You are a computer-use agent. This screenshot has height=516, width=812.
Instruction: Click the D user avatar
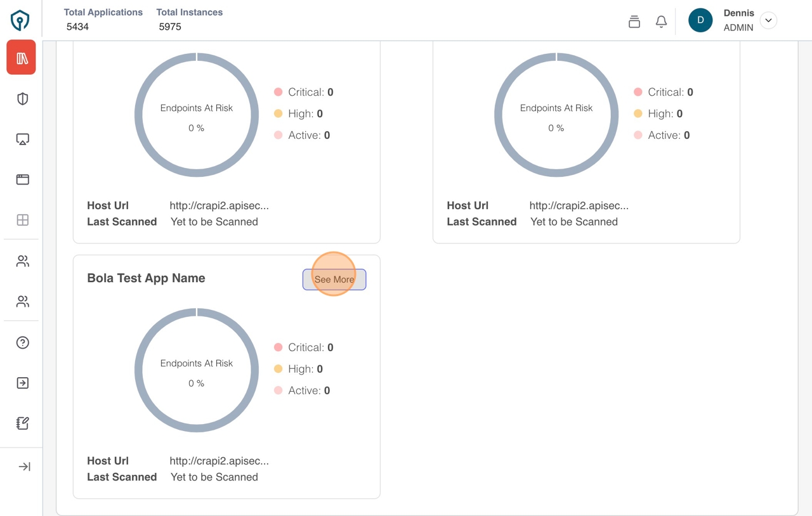pos(700,20)
